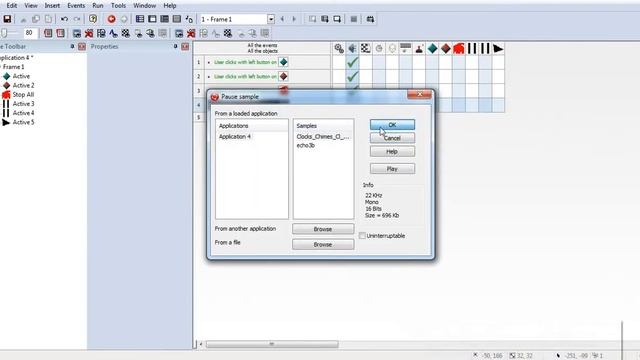
Task: Go to previous frame arrow
Action: [x=282, y=19]
